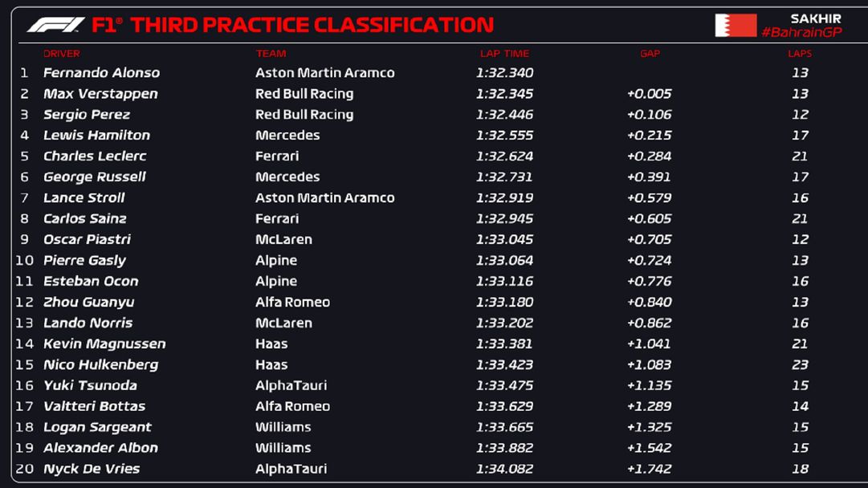The image size is (868, 488).
Task: Click the Third Practice Classification title
Action: coord(312,26)
